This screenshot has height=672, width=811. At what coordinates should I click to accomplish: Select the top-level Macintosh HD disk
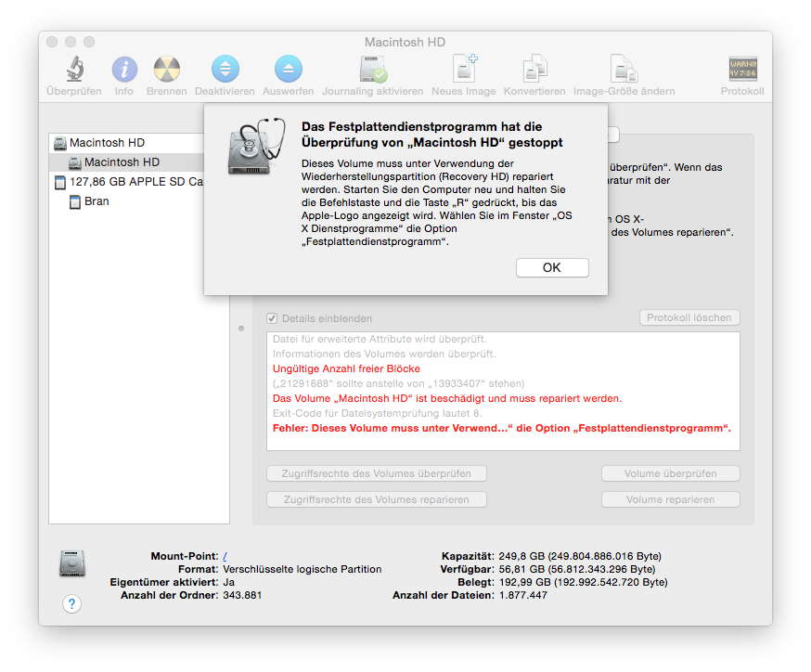[107, 143]
